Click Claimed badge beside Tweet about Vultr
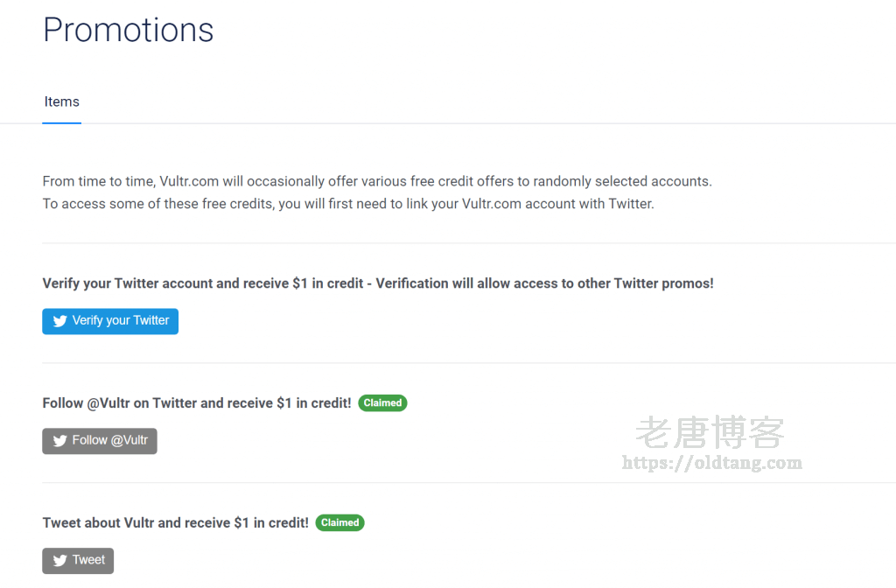Viewport: 896px width, 588px height. (340, 523)
